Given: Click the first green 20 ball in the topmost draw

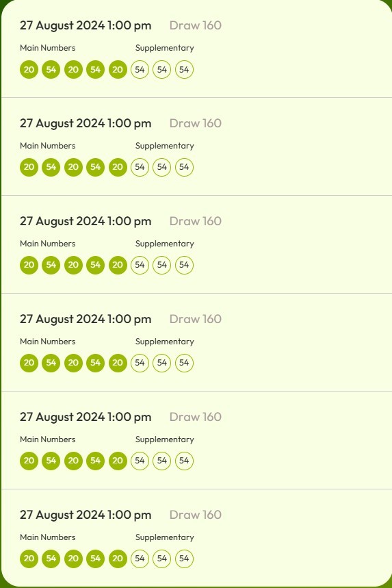Looking at the screenshot, I should (29, 69).
